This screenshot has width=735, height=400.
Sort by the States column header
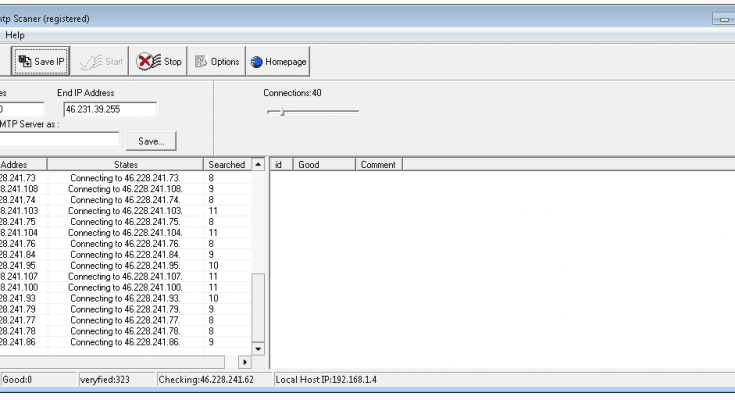point(125,164)
